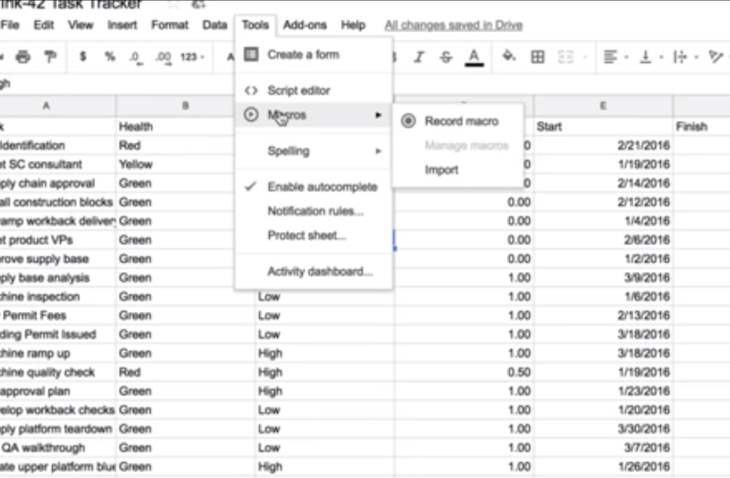
Task: Select the paint format roller icon
Action: (50, 57)
